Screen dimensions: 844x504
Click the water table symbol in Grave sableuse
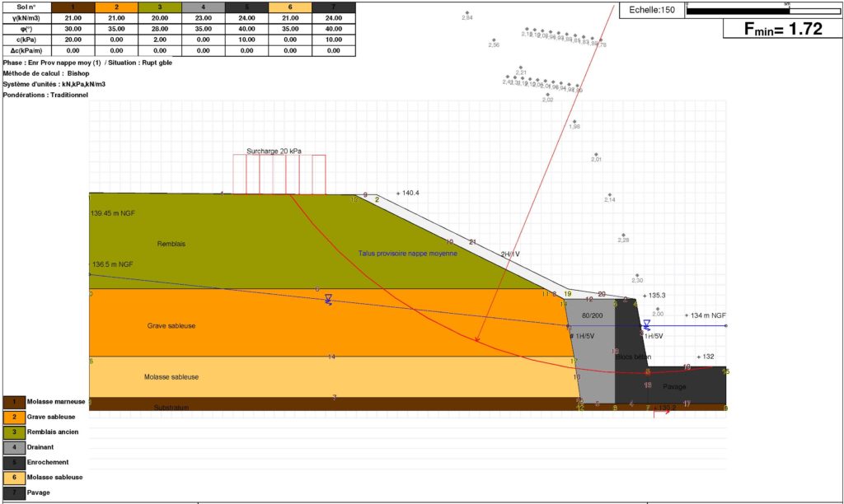(x=328, y=299)
